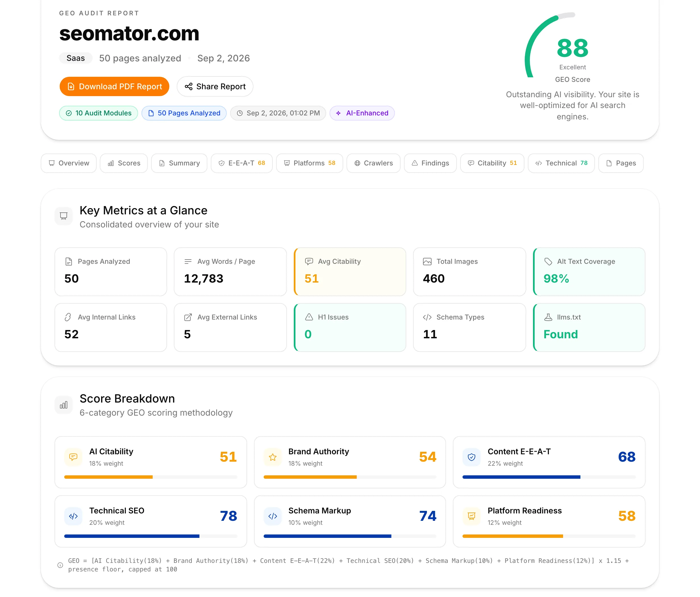The image size is (700, 597).
Task: Click the Avg External Links arrow icon
Action: (x=188, y=317)
